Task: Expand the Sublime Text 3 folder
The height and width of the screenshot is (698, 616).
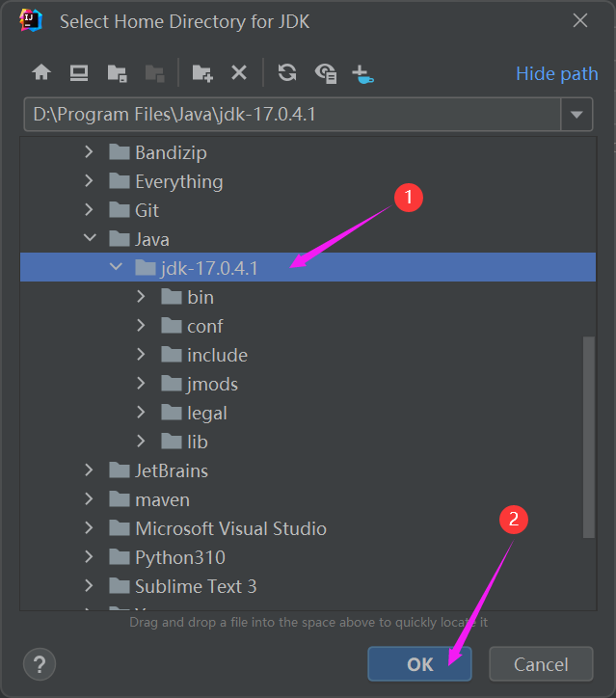Action: (x=89, y=586)
